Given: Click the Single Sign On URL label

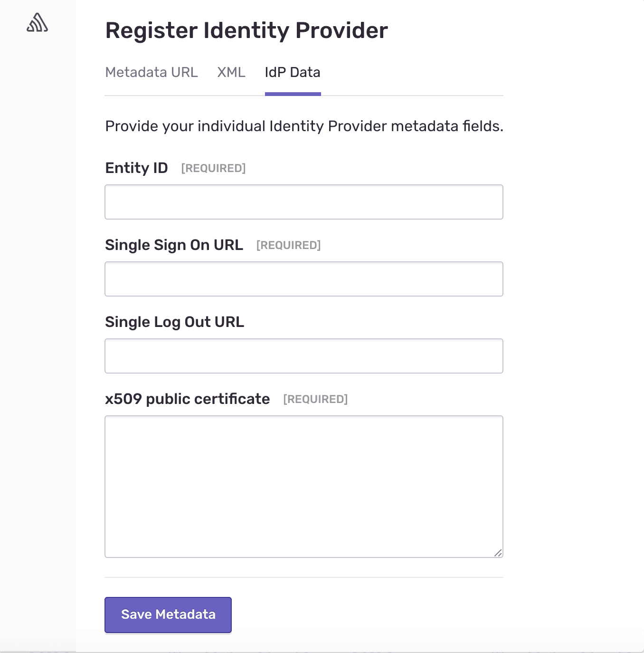Looking at the screenshot, I should (x=174, y=245).
